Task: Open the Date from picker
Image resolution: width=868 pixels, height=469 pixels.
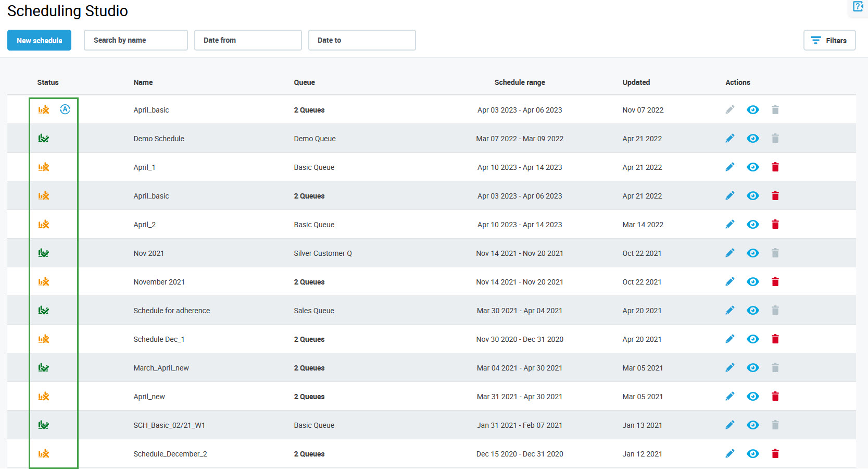Action: 248,40
